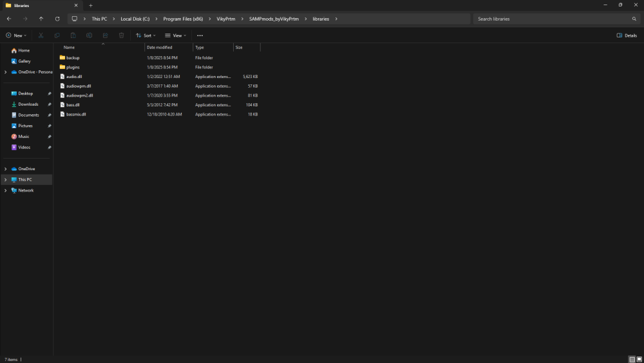Open chevron after libraries breadcrumb
The width and height of the screenshot is (644, 363).
(336, 19)
